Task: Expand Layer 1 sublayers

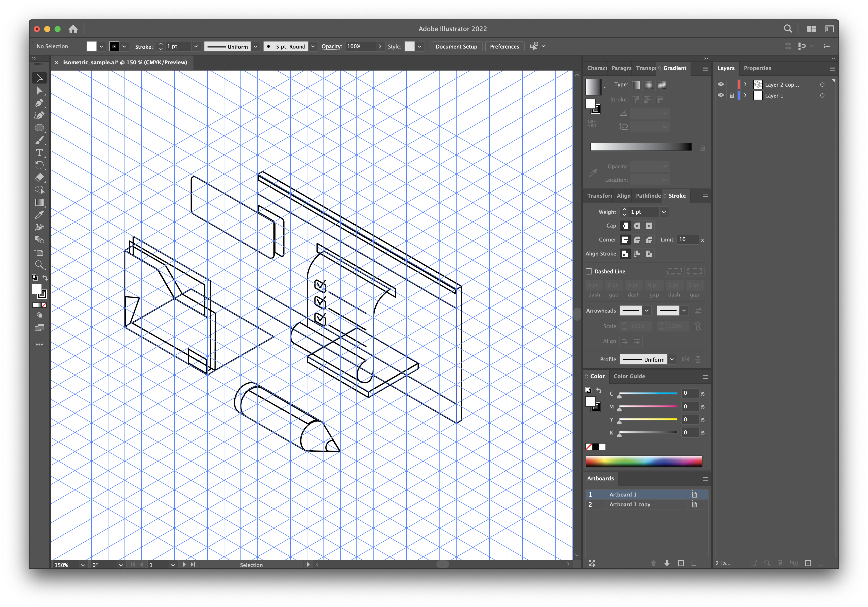Action: (745, 96)
